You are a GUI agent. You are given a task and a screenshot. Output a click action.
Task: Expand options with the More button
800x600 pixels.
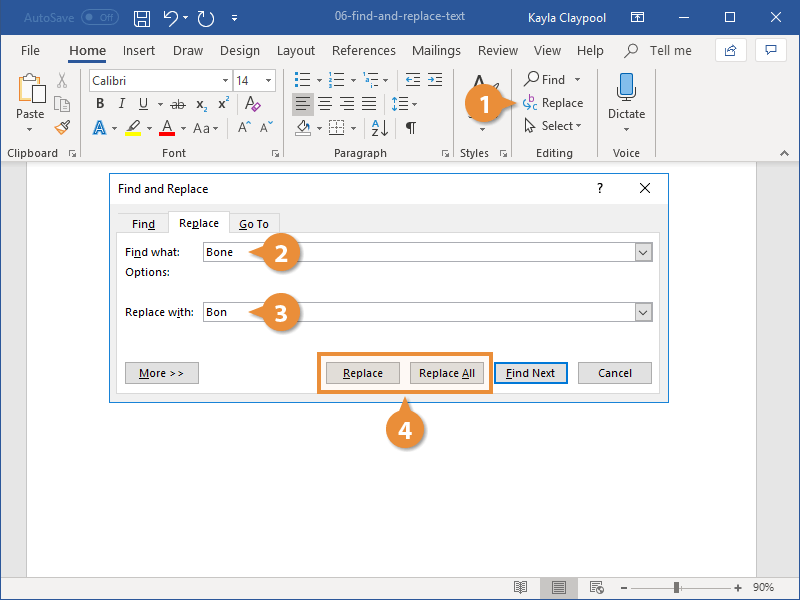(161, 372)
